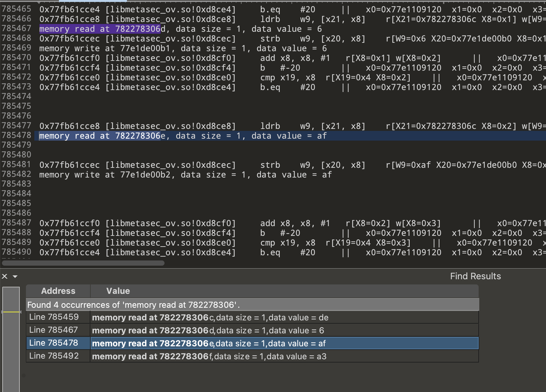Click the result value ending in 'data value = de'
The image size is (546, 392).
(210, 317)
